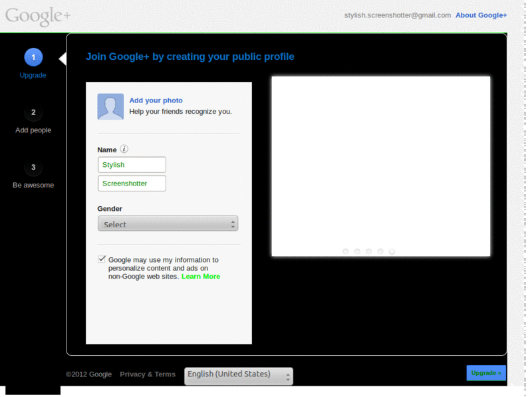Click the Gender label
The image size is (532, 397).
(110, 209)
